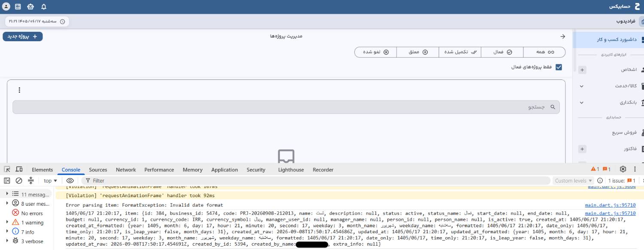Click the 'requestAnimationFrame' handler took 92ms message
This screenshot has height=250, width=644.
pyautogui.click(x=140, y=195)
